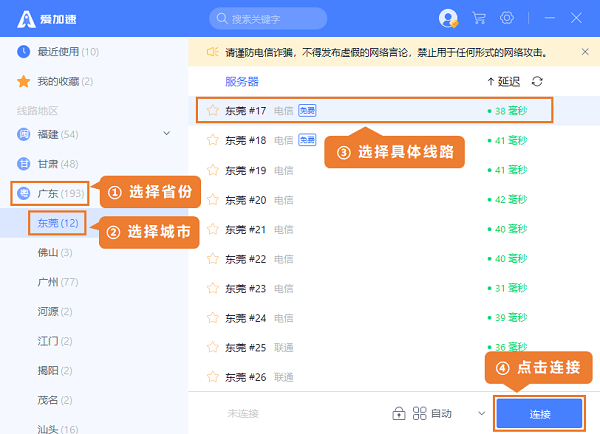Select city 江门 (2)
600x434 pixels.
(x=55, y=341)
